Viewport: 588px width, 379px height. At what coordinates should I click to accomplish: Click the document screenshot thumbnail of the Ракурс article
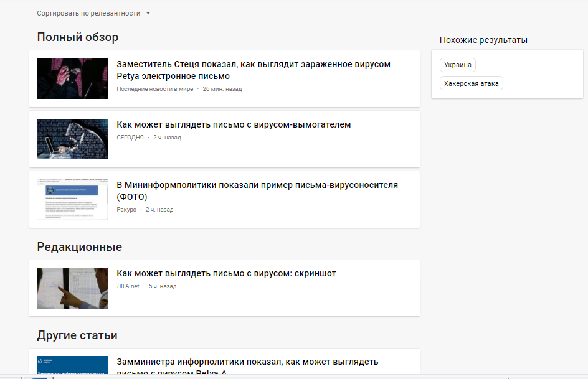coord(72,200)
